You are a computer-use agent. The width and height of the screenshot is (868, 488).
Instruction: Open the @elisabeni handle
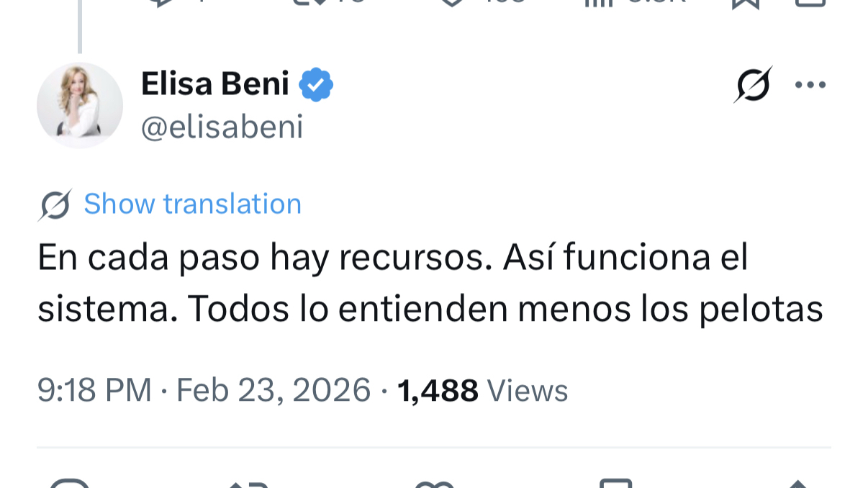point(222,127)
